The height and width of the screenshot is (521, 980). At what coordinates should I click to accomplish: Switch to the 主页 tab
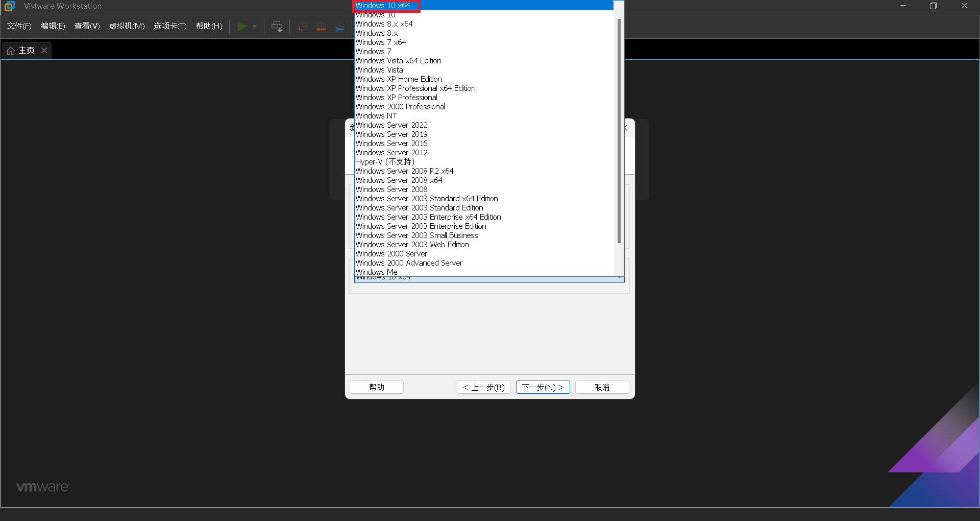tap(27, 50)
